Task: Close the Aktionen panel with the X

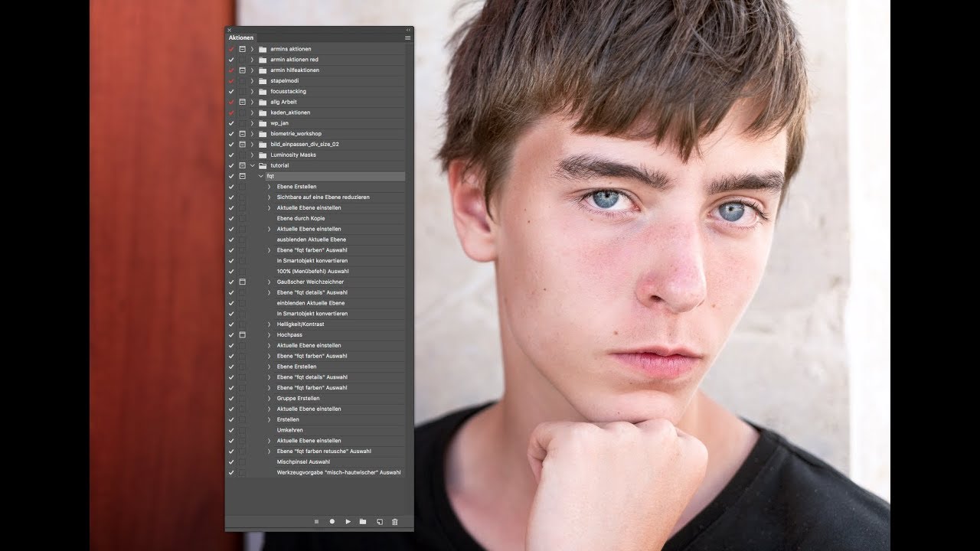Action: (x=229, y=30)
